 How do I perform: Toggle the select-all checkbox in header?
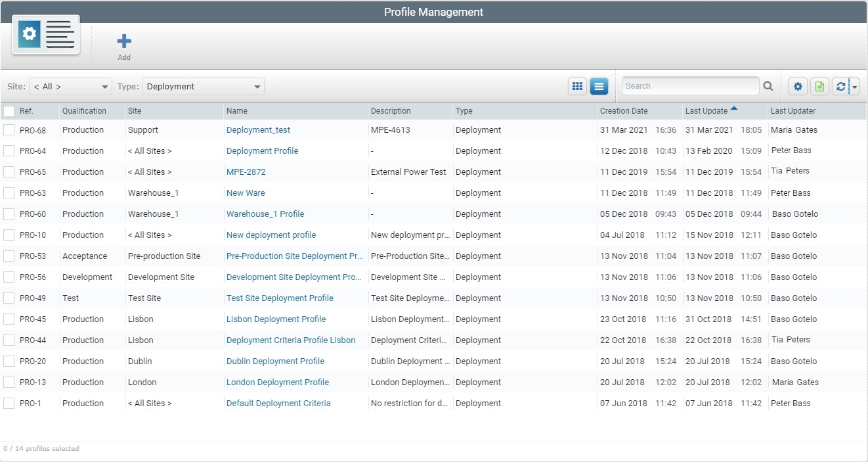9,110
